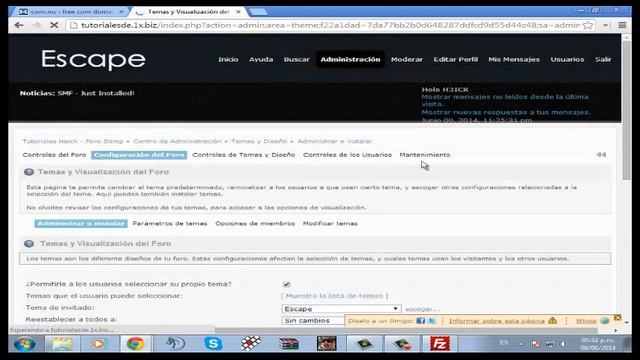640x360 pixels.
Task: Toggle allow users to select own theme checkbox
Action: [x=287, y=284]
